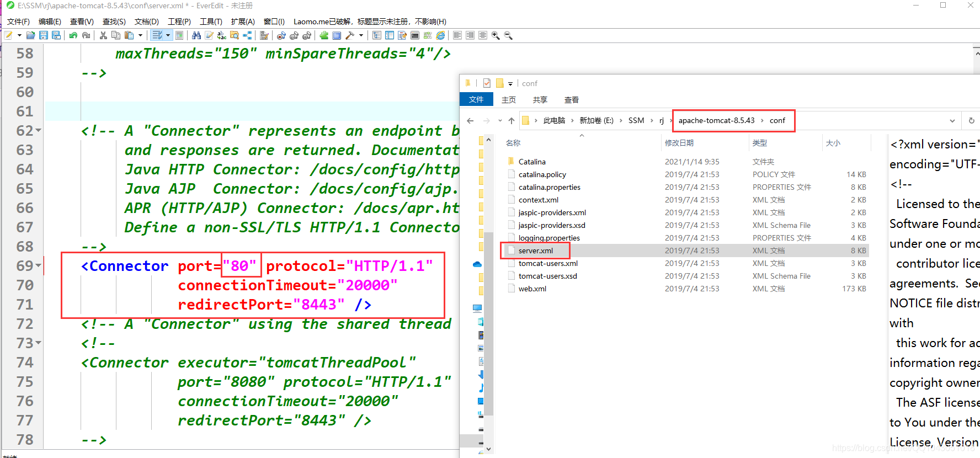Open the green plugin puzzle icon
Screen dimensions: 980x458
[x=324, y=35]
